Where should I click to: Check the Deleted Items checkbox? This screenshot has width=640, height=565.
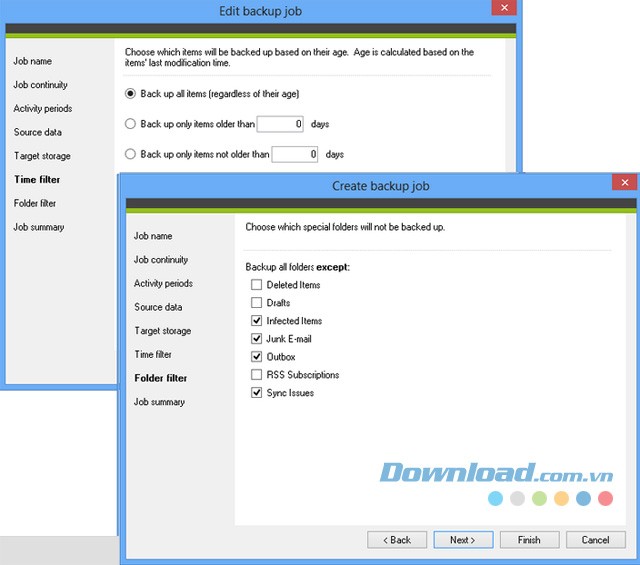[257, 285]
